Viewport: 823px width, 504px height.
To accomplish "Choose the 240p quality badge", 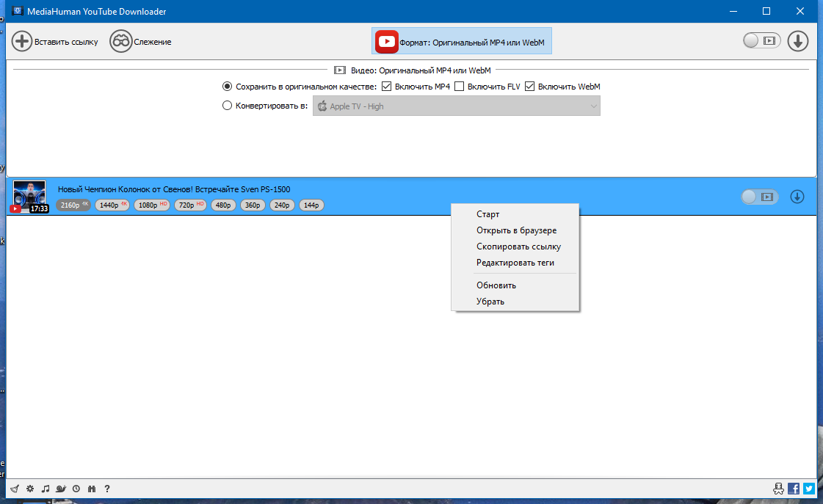I will point(282,205).
